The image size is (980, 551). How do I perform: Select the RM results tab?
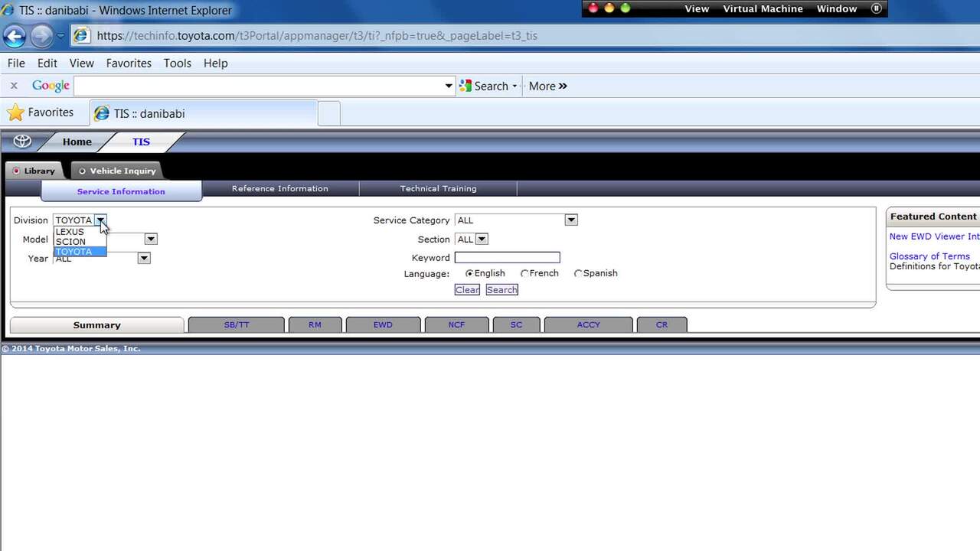pos(315,324)
